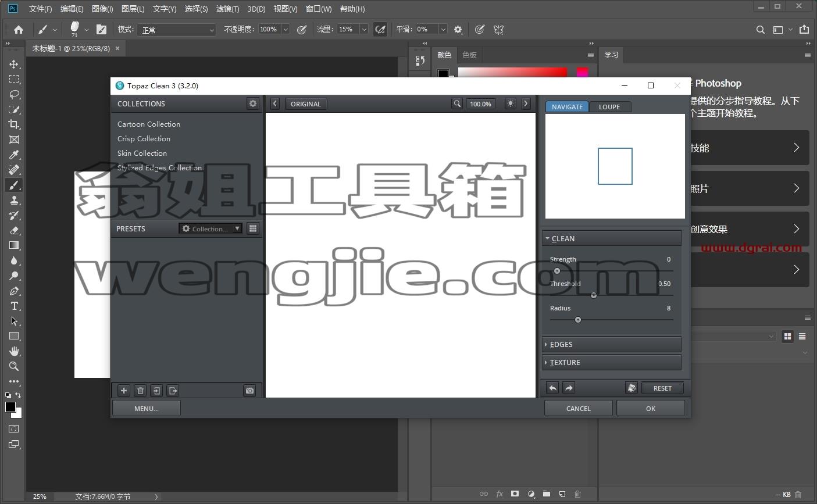817x504 pixels.
Task: Swap foreground and background colors
Action: 18,395
